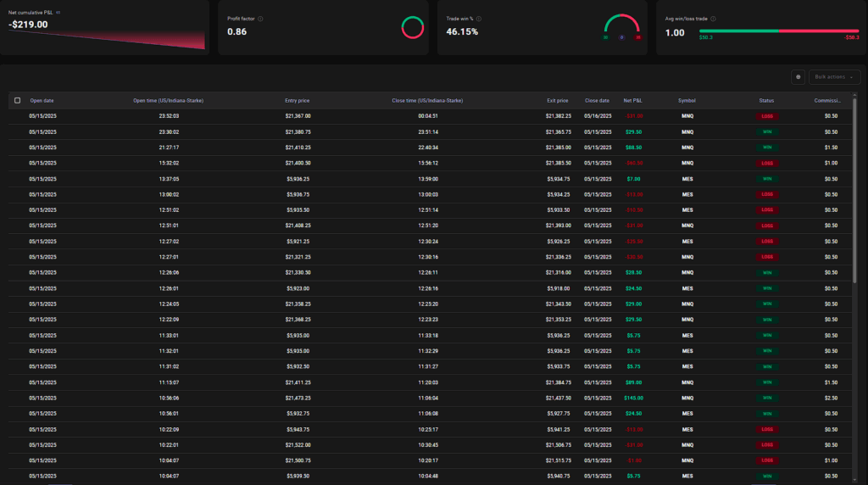The image size is (868, 485).
Task: Sort by Commission column header
Action: tap(827, 101)
